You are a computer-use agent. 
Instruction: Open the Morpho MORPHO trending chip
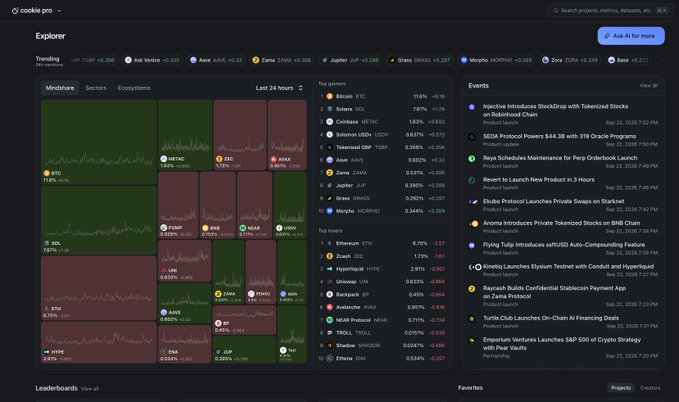[496, 60]
